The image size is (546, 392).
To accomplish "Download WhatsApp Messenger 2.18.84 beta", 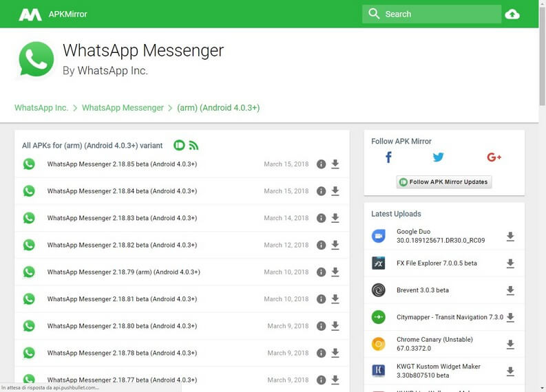I will pos(335,191).
